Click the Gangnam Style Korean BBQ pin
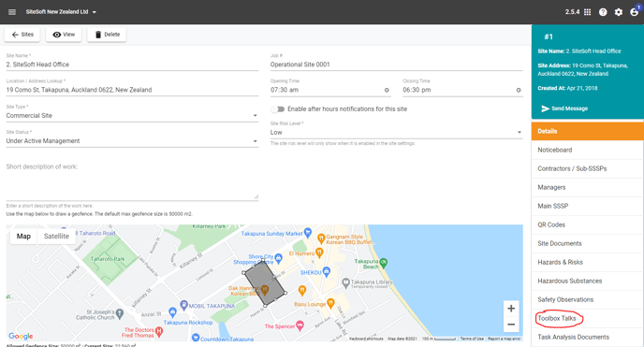 point(321,238)
